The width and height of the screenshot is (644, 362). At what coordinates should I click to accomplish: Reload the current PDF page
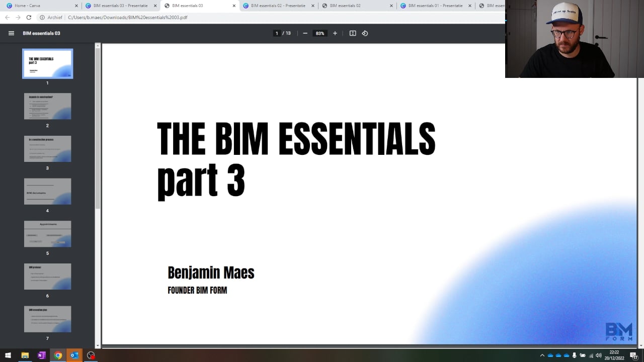click(29, 17)
